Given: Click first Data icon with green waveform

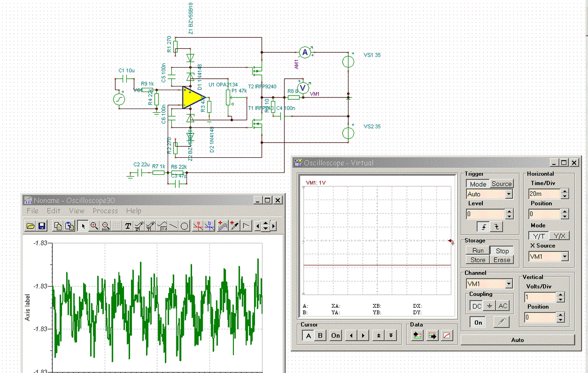Looking at the screenshot, I should coord(418,336).
